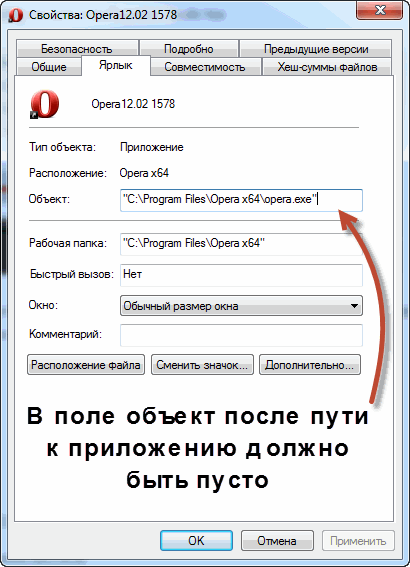Viewport: 410px width, 567px height.
Task: Click the Комментарий label
Action: pyautogui.click(x=65, y=334)
